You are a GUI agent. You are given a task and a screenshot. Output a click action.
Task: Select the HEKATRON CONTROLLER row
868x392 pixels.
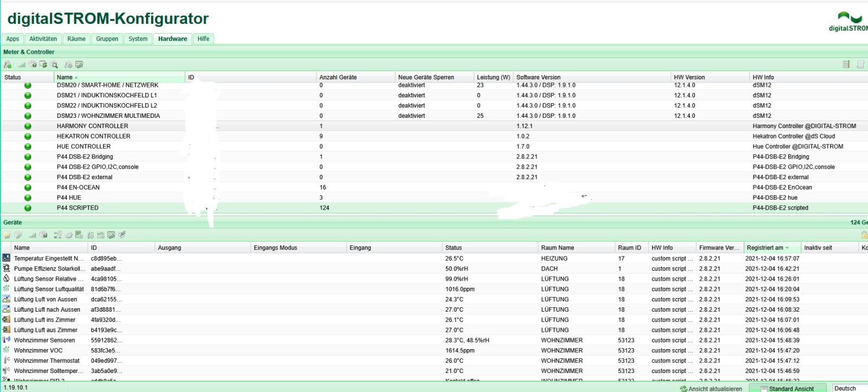(434, 136)
